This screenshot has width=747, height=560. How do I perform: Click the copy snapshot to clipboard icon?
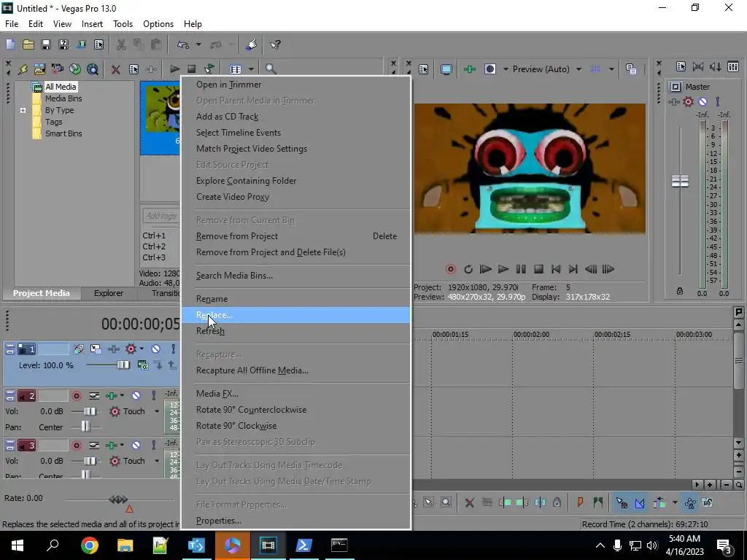tap(631, 69)
